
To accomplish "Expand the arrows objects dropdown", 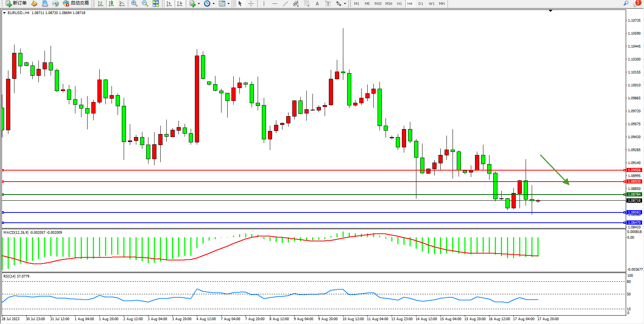I will tap(345, 3).
